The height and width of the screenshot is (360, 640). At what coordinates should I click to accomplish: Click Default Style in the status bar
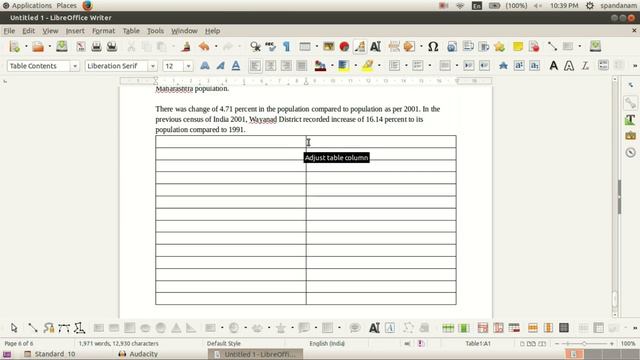tap(224, 343)
